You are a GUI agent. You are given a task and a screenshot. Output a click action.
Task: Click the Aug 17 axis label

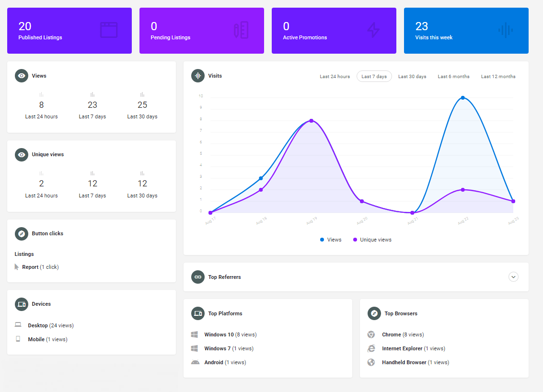click(210, 220)
